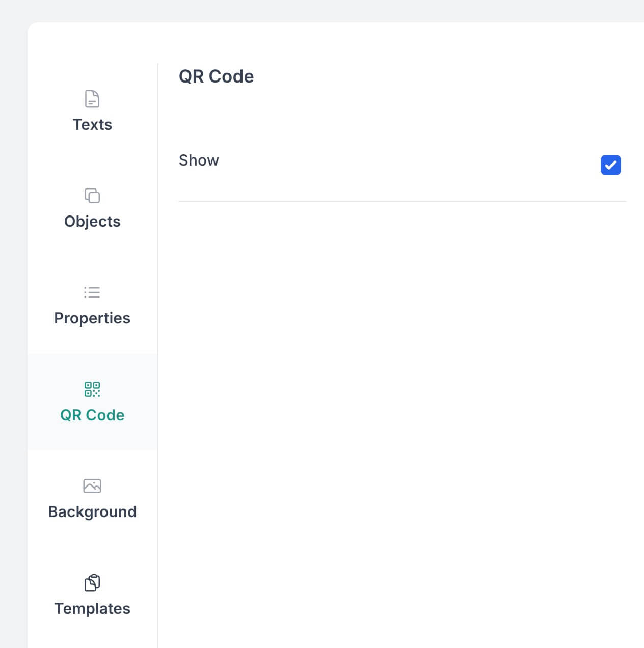Image resolution: width=644 pixels, height=648 pixels.
Task: Click the green QR code icon
Action: click(x=92, y=389)
